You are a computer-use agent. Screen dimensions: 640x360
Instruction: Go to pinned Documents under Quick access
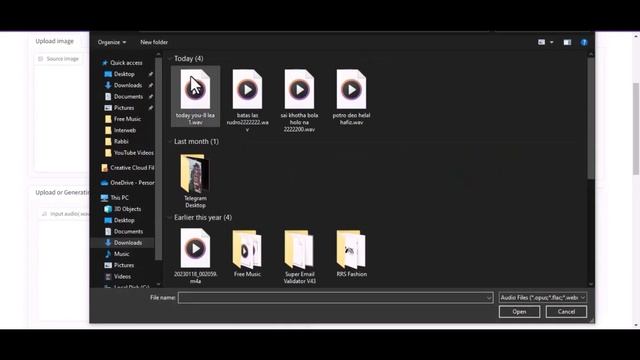[x=128, y=97]
